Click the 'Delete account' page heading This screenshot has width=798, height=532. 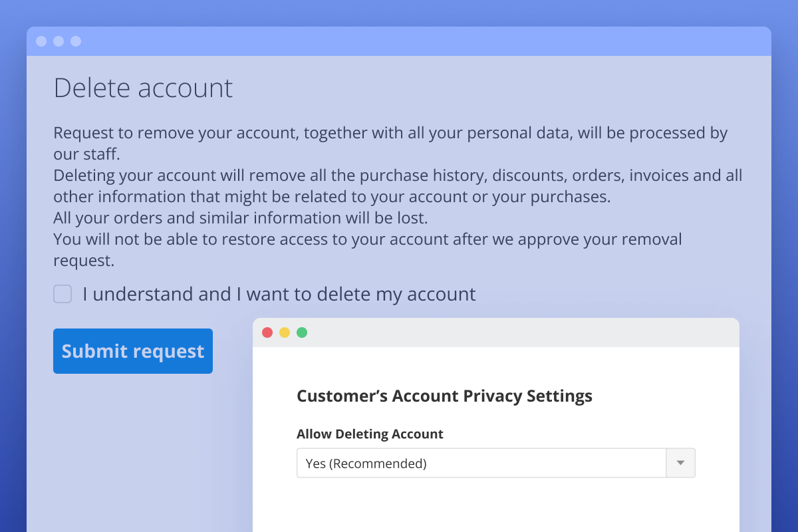coord(143,88)
